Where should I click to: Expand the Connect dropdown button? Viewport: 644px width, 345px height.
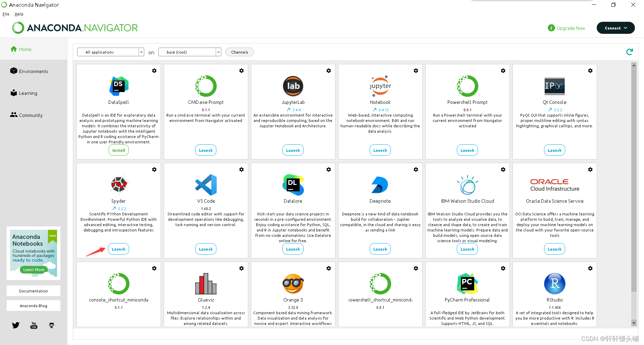pyautogui.click(x=616, y=28)
